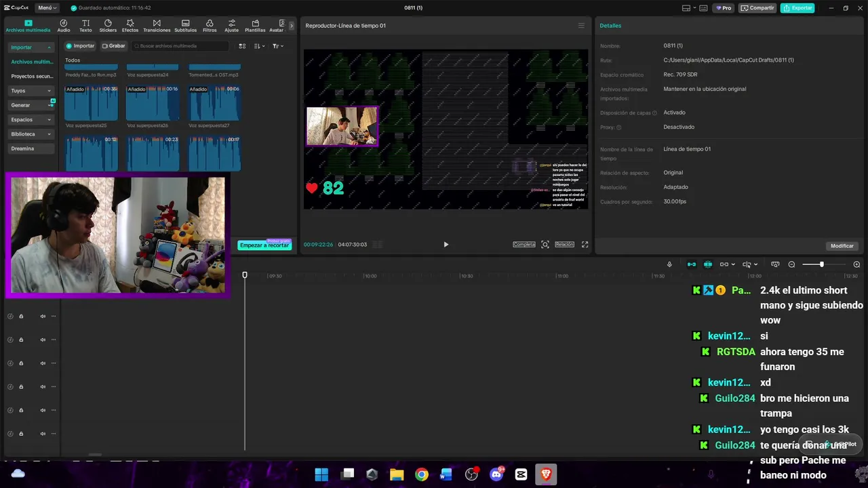Open the Subtítulos tab
Viewport: 868px width, 488px height.
pos(185,26)
